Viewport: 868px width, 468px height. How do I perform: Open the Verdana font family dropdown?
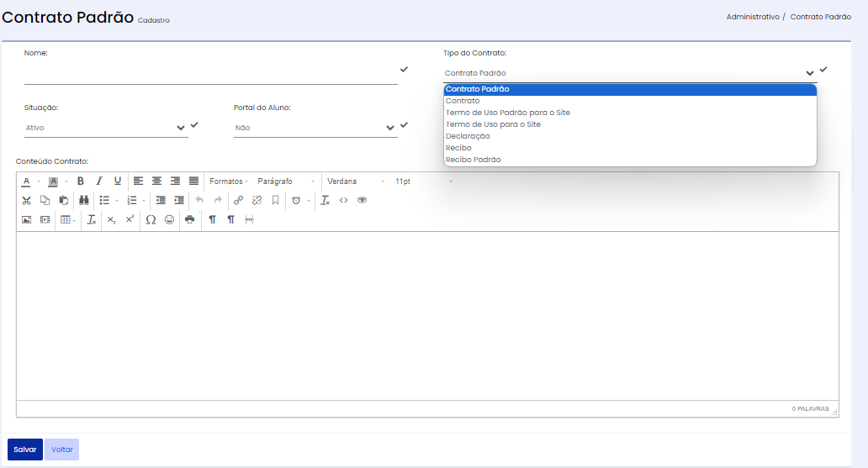coord(356,181)
